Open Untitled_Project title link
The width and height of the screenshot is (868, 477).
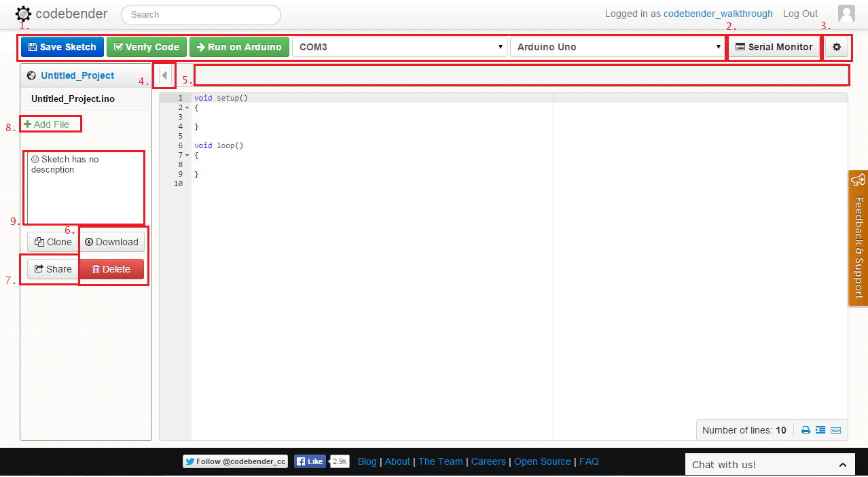77,75
